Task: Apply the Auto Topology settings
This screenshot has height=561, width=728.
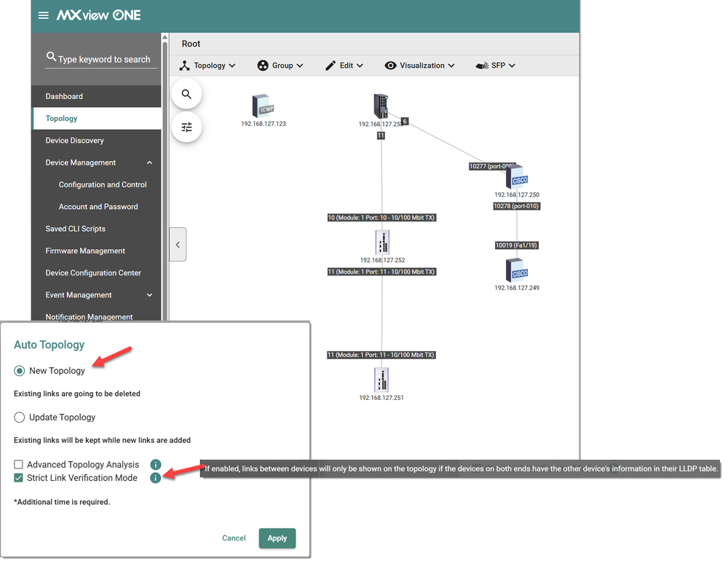Action: pos(277,538)
